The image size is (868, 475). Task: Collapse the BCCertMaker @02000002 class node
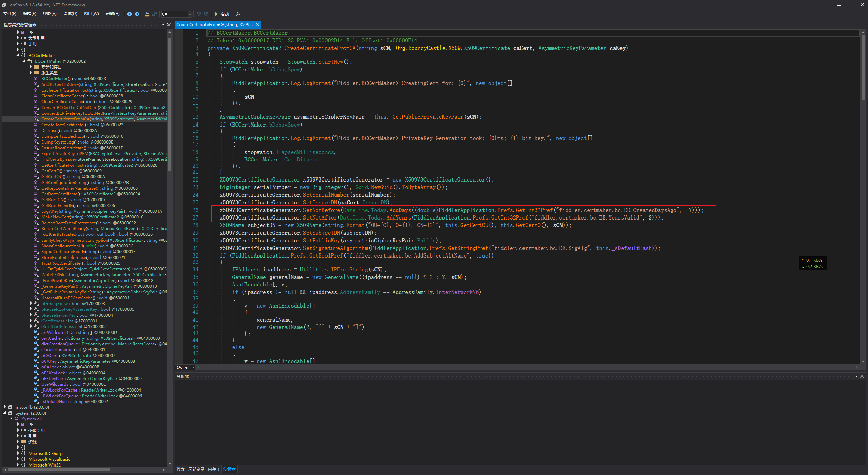click(24, 61)
